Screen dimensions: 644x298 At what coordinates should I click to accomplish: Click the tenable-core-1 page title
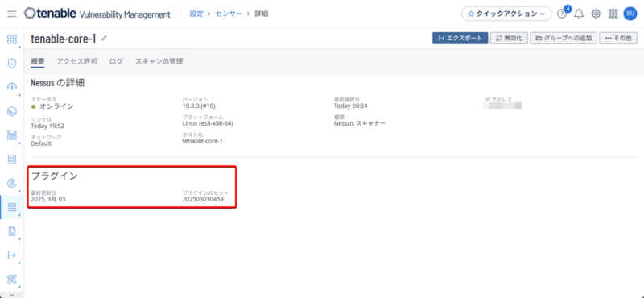click(64, 39)
